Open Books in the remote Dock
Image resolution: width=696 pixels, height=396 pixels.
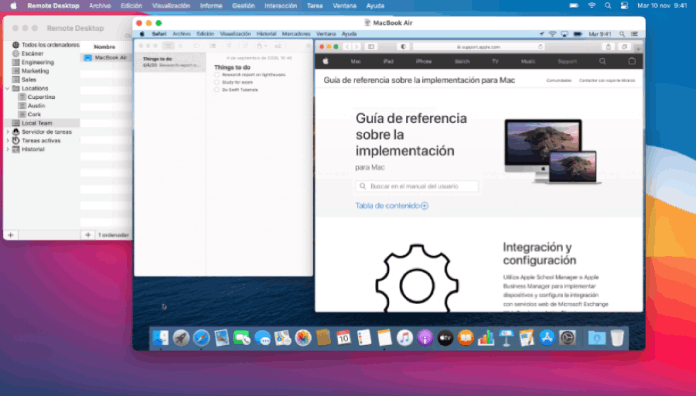coord(466,338)
